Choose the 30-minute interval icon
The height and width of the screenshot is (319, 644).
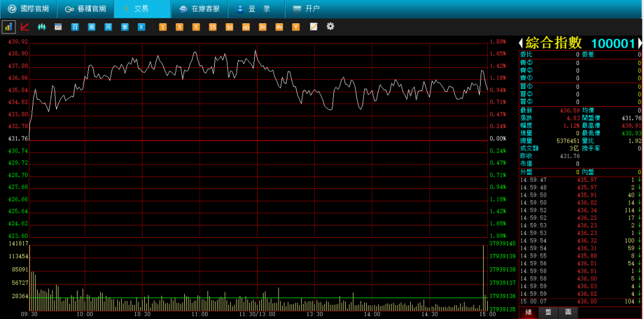coord(229,27)
